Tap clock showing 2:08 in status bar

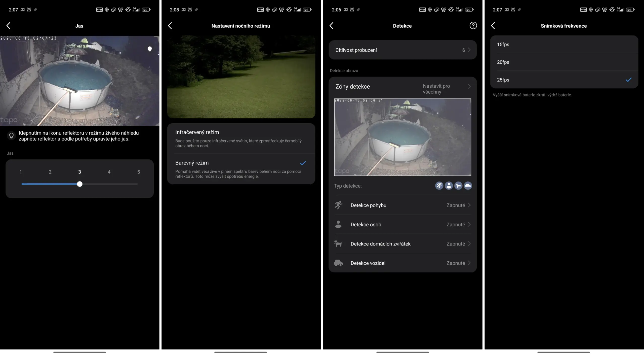pos(174,10)
